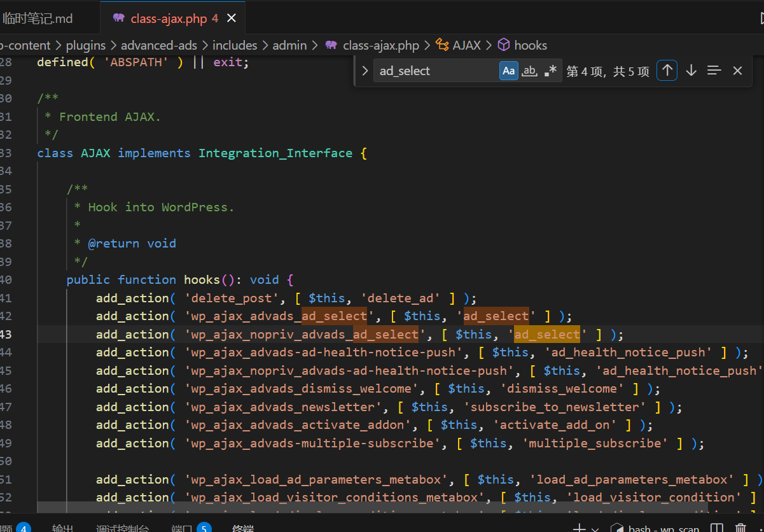Click line number 43 in gutter
764x532 pixels.
pyautogui.click(x=6, y=334)
